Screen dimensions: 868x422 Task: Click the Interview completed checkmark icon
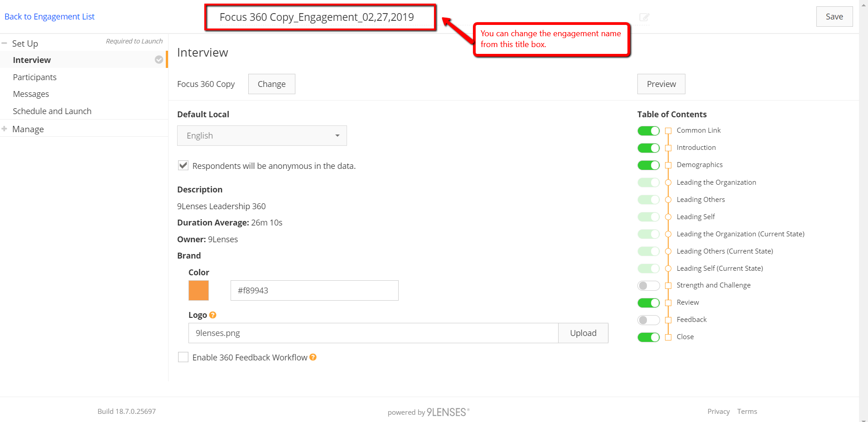[x=159, y=60]
